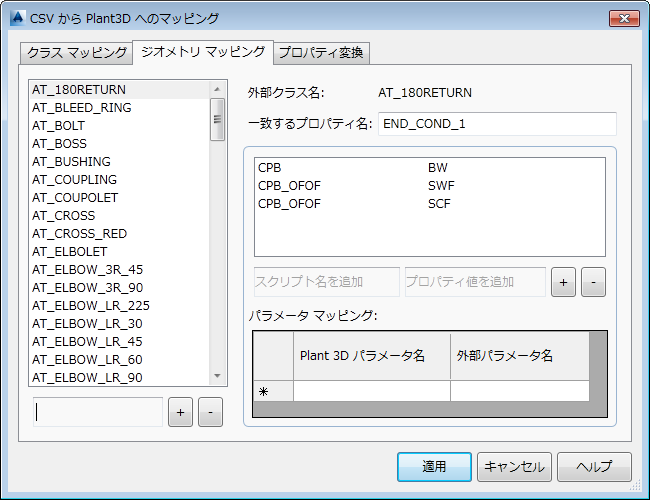The height and width of the screenshot is (500, 650).
Task: Select the CPB_OFOF / SWF row
Action: 429,186
